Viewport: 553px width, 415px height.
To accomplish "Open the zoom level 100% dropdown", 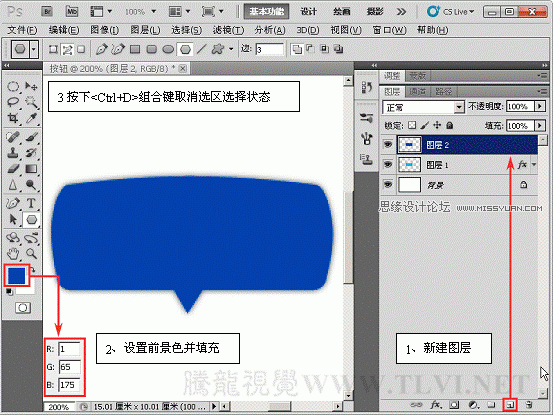I will pyautogui.click(x=153, y=12).
